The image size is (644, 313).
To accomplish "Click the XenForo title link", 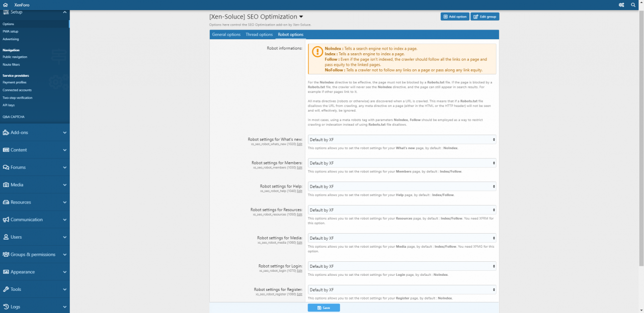I will (x=22, y=5).
